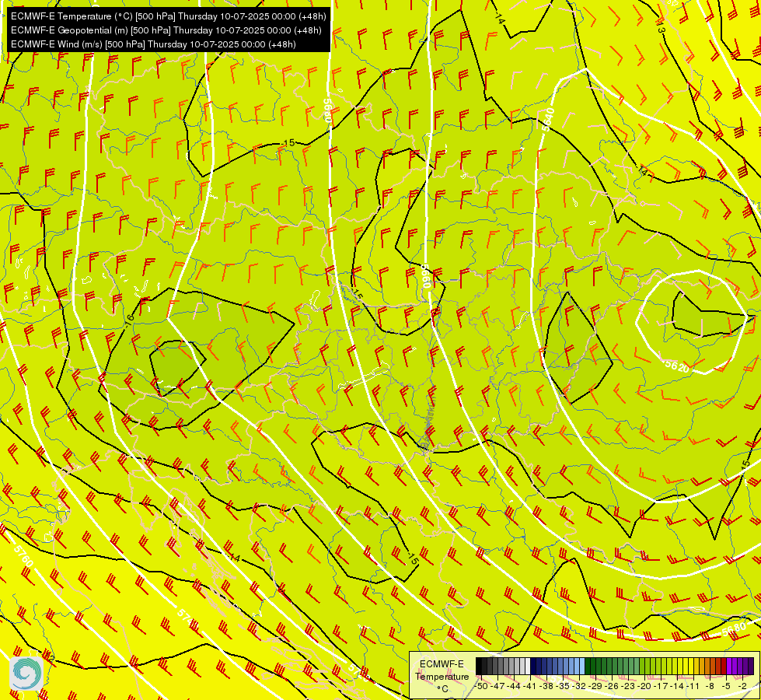Click the -29 tick on the legend

coord(595,686)
